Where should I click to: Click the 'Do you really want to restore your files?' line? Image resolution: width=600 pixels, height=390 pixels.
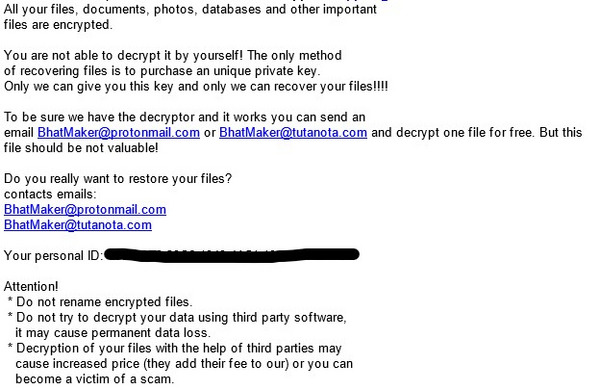pos(118,179)
